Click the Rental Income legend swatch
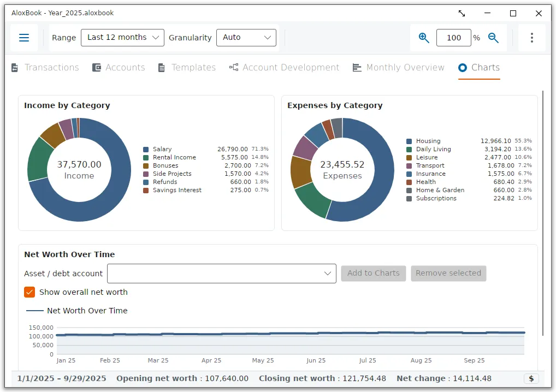The image size is (556, 392). coord(146,157)
